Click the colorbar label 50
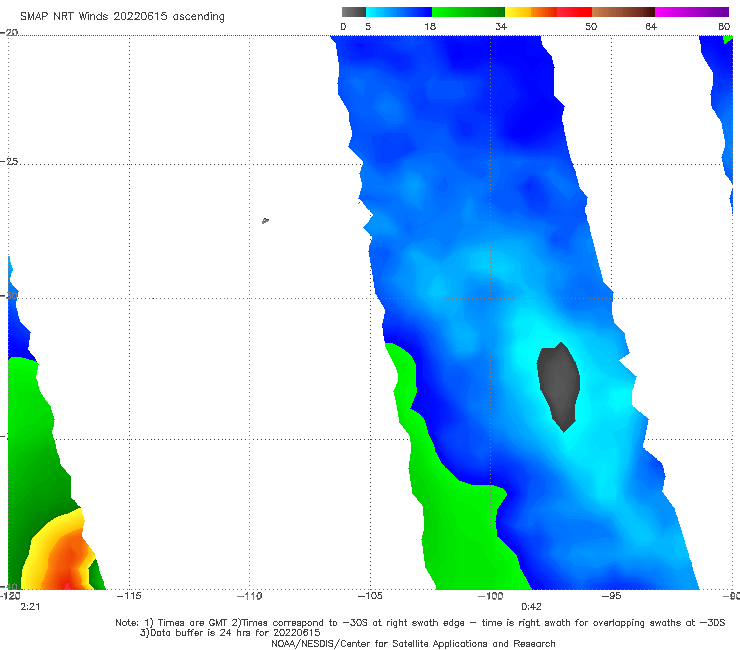The height and width of the screenshot is (650, 740). [591, 26]
